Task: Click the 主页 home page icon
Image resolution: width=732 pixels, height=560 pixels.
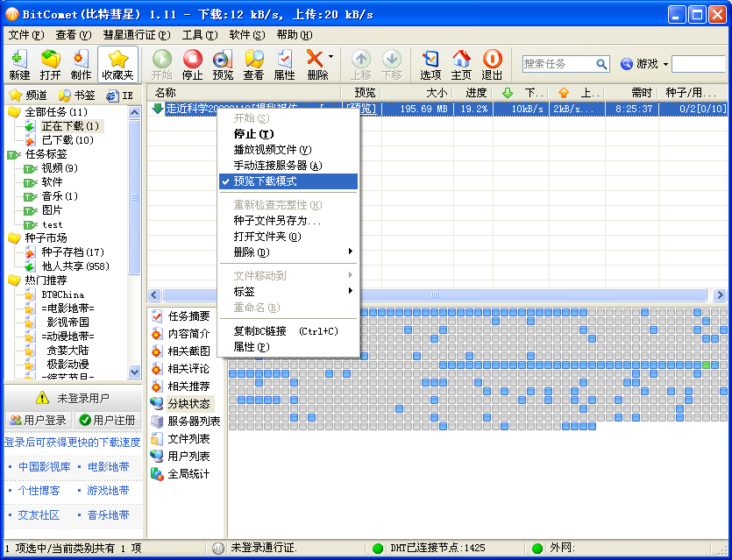Action: (460, 64)
